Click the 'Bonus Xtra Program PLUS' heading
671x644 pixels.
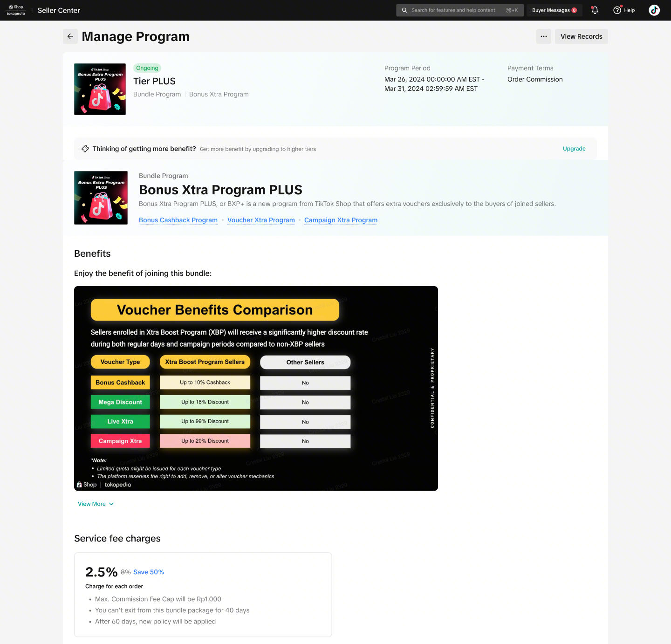click(220, 190)
